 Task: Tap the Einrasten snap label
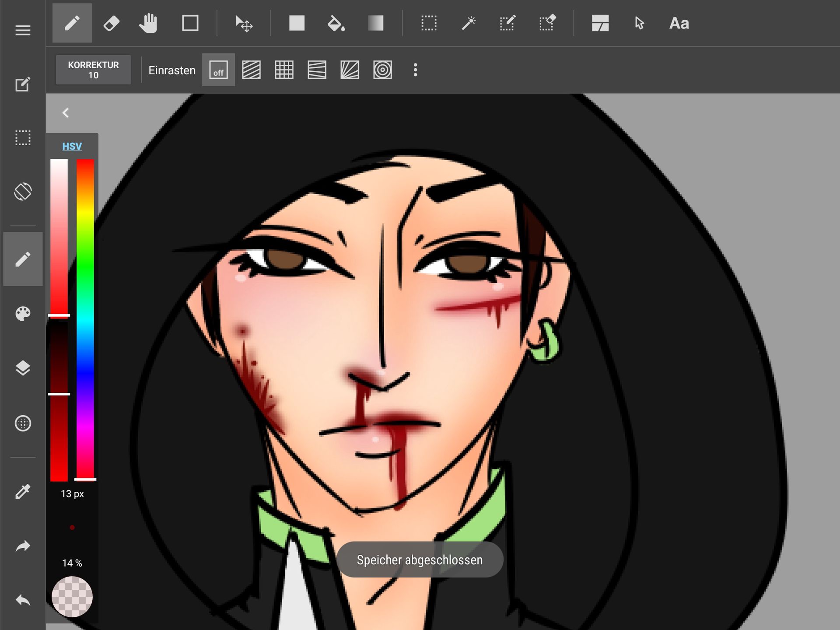click(x=172, y=70)
